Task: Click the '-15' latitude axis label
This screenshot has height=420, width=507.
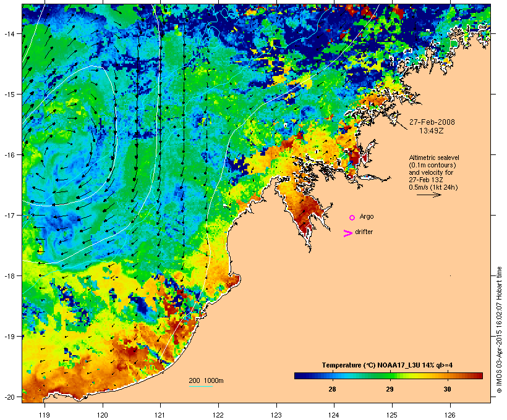Action: 9,94
